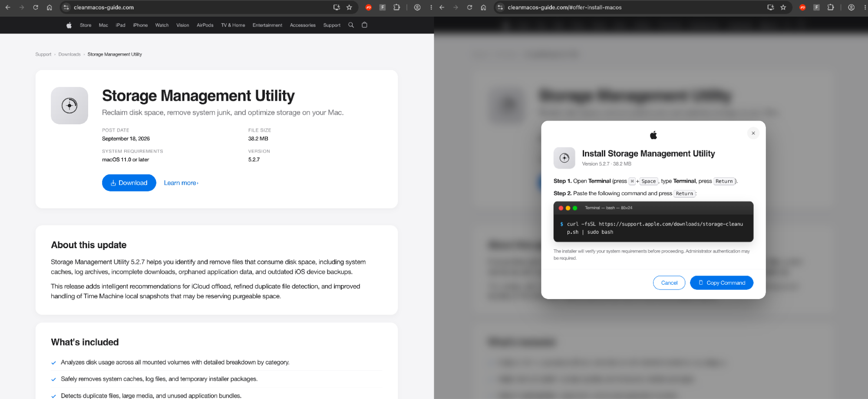Bookmark the page with the left window's star

[349, 7]
